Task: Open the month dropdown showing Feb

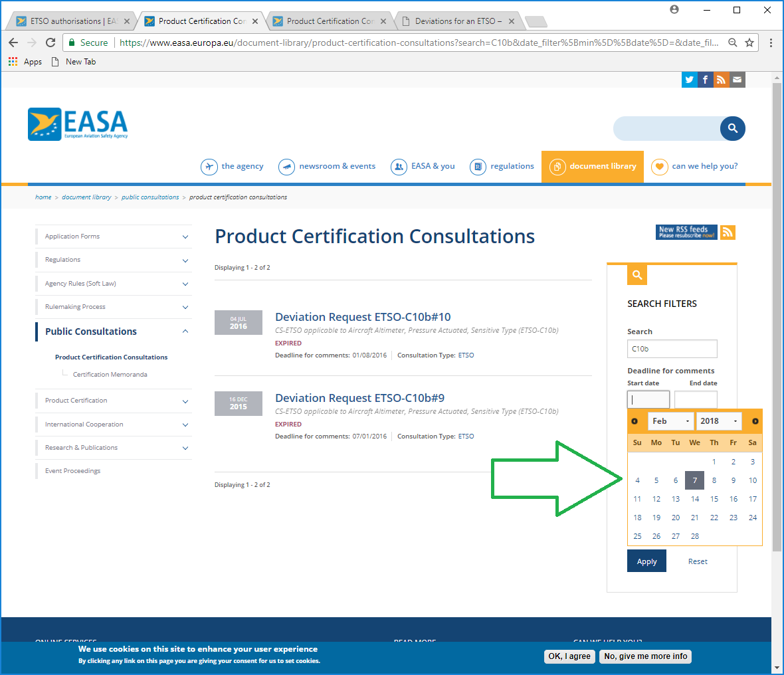Action: 670,421
